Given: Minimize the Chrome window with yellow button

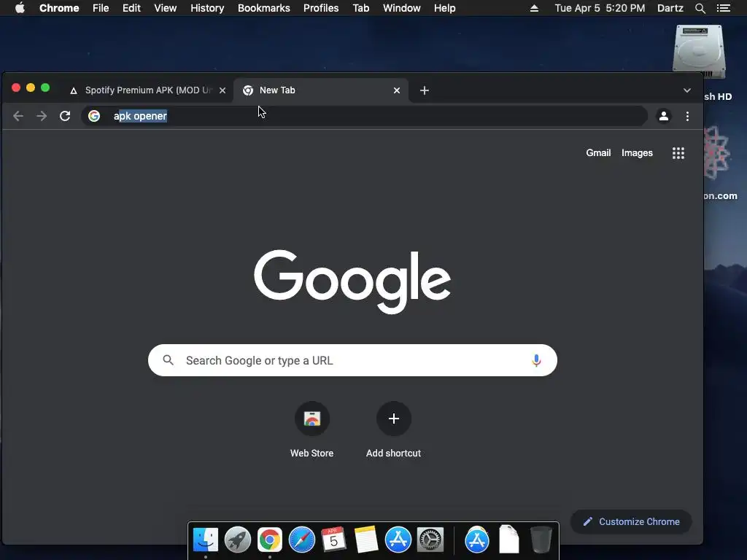Looking at the screenshot, I should pos(31,87).
